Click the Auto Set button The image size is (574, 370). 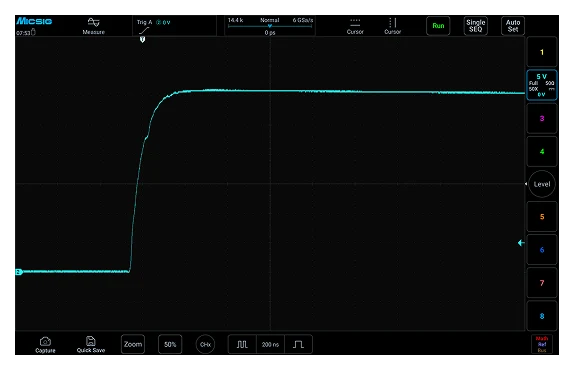click(x=512, y=26)
